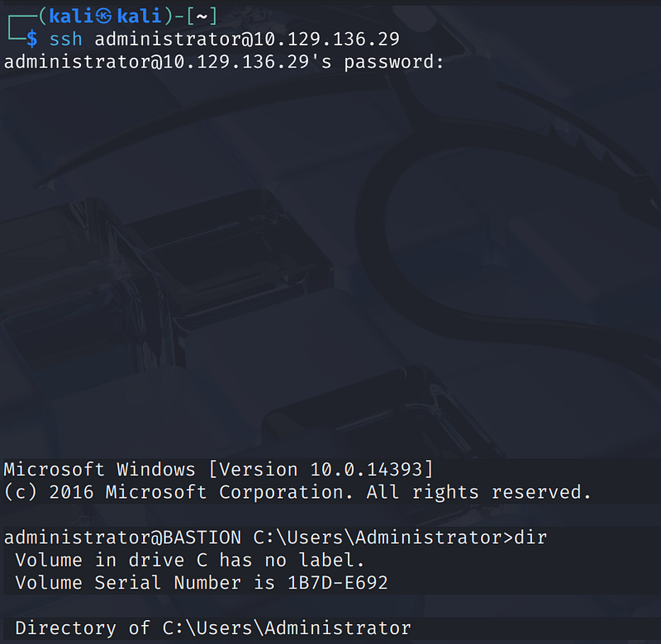Click the serial number 1B7D-E692
The width and height of the screenshot is (661, 644).
pos(337,583)
